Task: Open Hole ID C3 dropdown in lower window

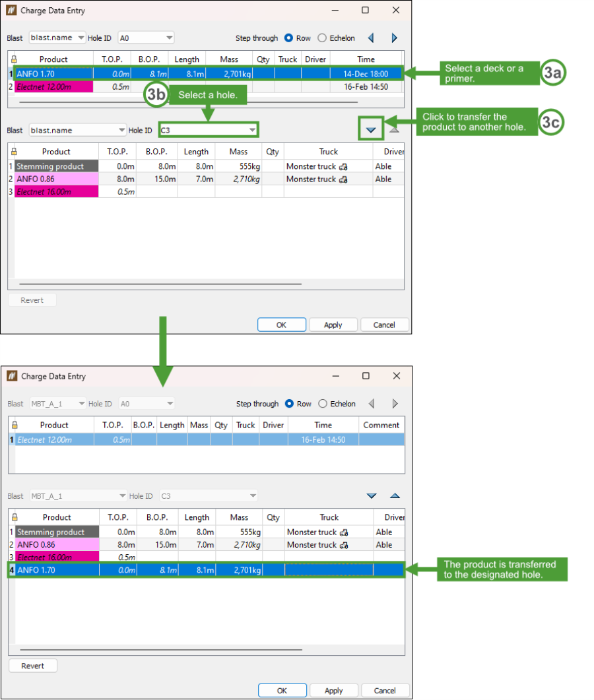Action: tap(209, 496)
